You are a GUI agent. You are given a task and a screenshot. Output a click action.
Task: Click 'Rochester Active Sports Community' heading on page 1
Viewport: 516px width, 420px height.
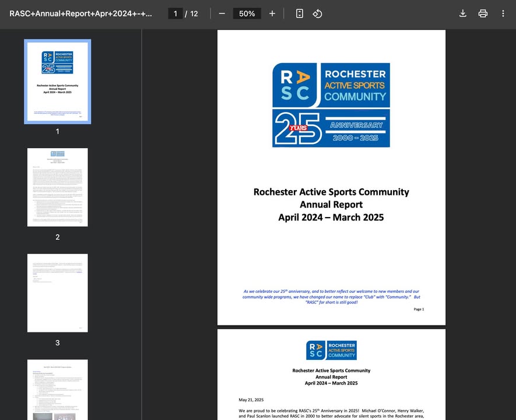pyautogui.click(x=331, y=192)
